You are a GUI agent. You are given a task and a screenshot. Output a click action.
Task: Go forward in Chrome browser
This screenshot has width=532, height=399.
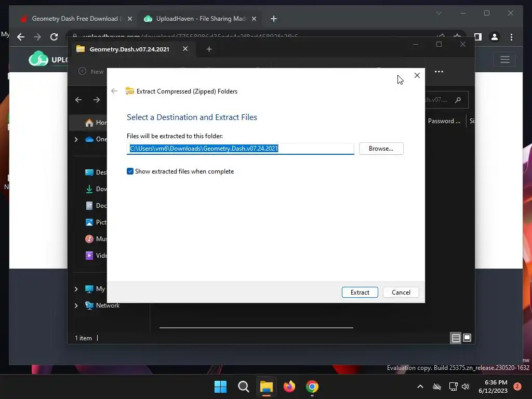[x=37, y=37]
